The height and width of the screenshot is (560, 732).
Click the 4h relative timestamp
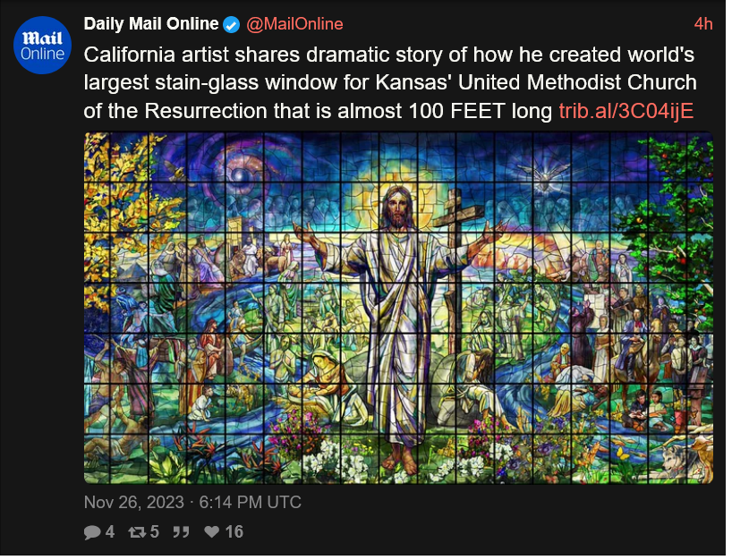pyautogui.click(x=703, y=24)
